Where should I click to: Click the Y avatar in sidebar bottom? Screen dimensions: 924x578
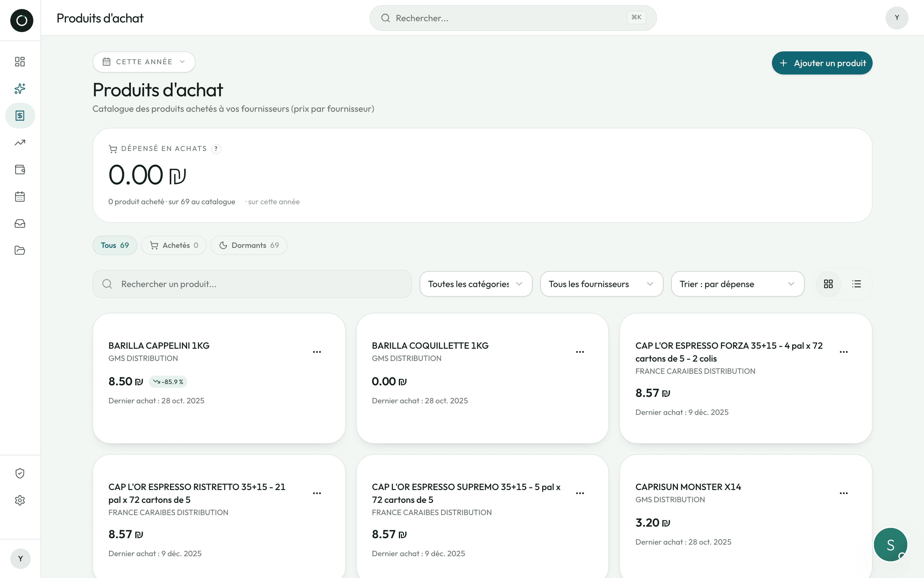[x=20, y=558]
